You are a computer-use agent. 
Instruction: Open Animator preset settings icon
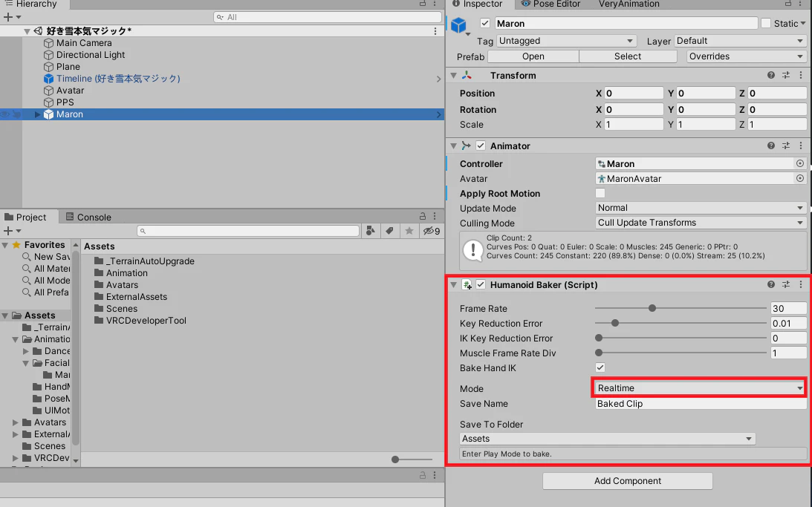point(785,146)
